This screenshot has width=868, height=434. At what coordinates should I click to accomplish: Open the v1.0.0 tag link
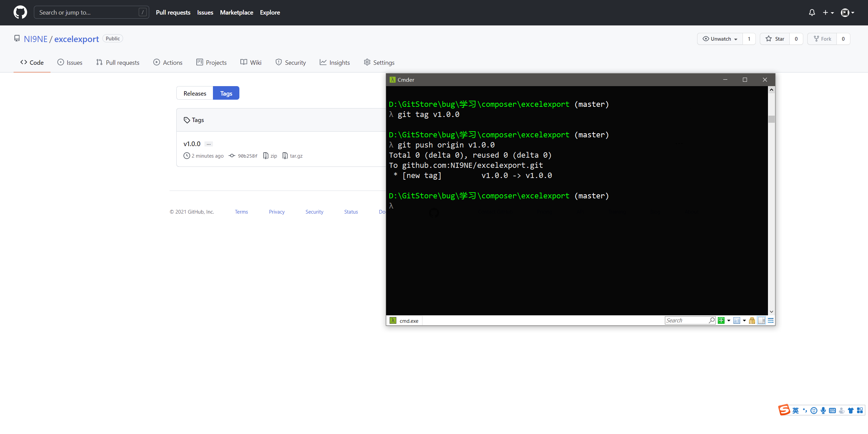tap(192, 144)
